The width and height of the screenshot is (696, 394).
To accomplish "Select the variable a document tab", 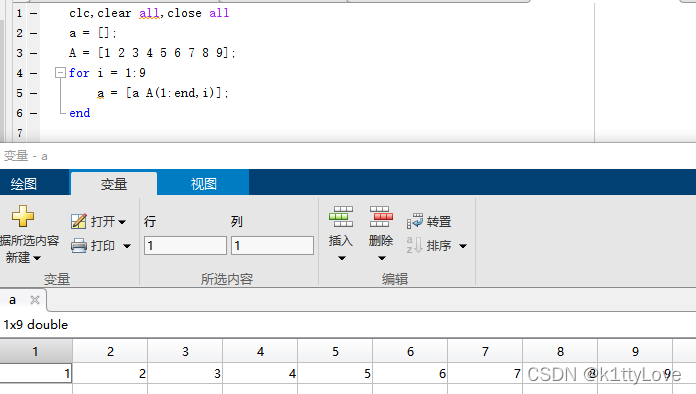I will [12, 300].
